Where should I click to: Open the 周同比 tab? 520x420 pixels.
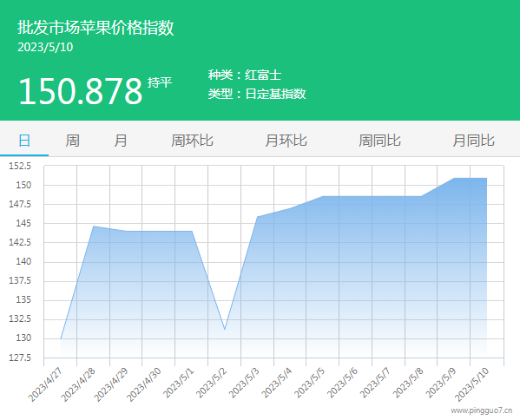click(379, 141)
